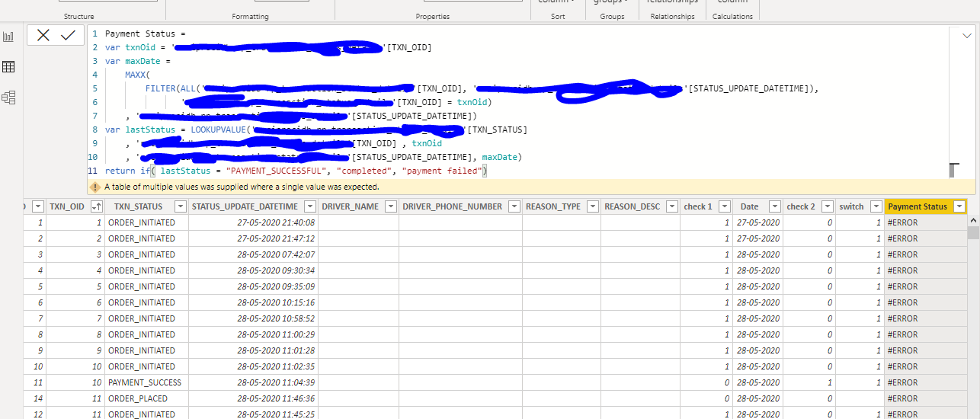Open the check 1 column filter dropdown

pos(725,206)
